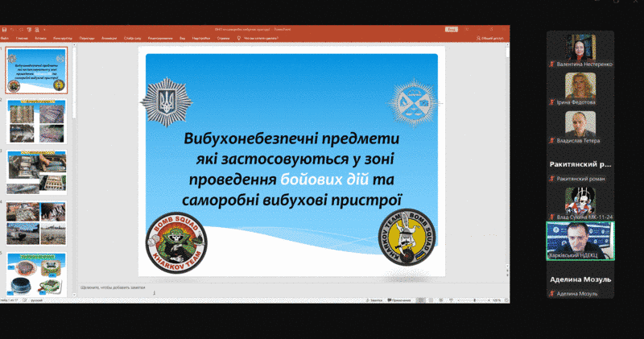Click muted mic icon beside Владислав Тетера
644x339 pixels.
[x=552, y=141]
